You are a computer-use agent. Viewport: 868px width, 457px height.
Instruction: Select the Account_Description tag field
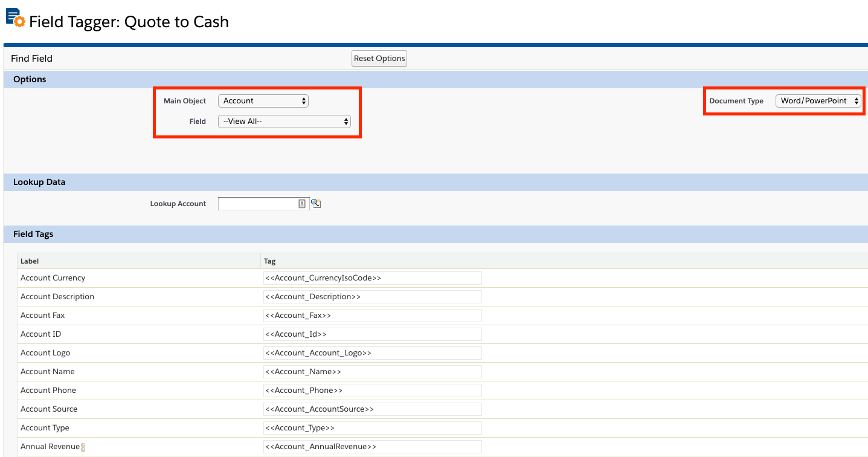373,297
